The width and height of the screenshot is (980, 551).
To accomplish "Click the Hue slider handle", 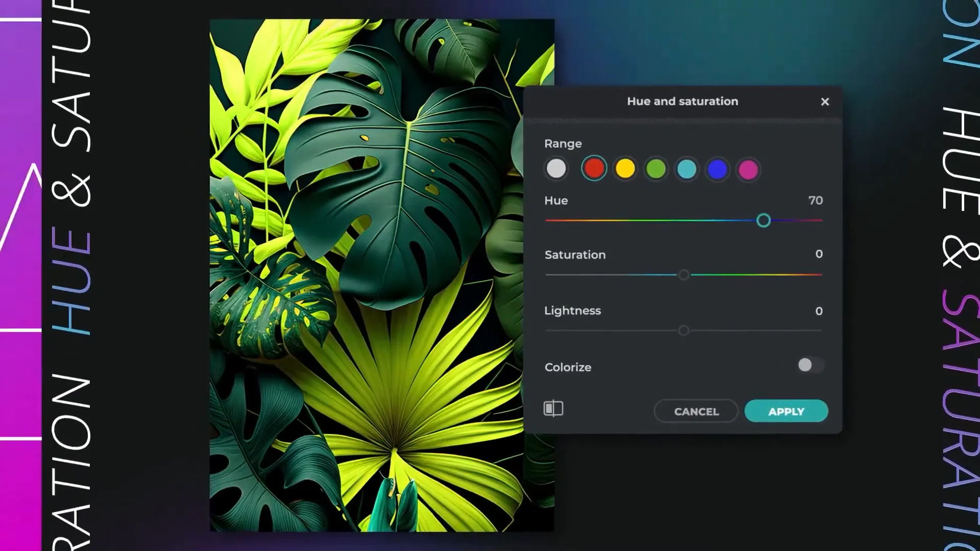I will [763, 220].
